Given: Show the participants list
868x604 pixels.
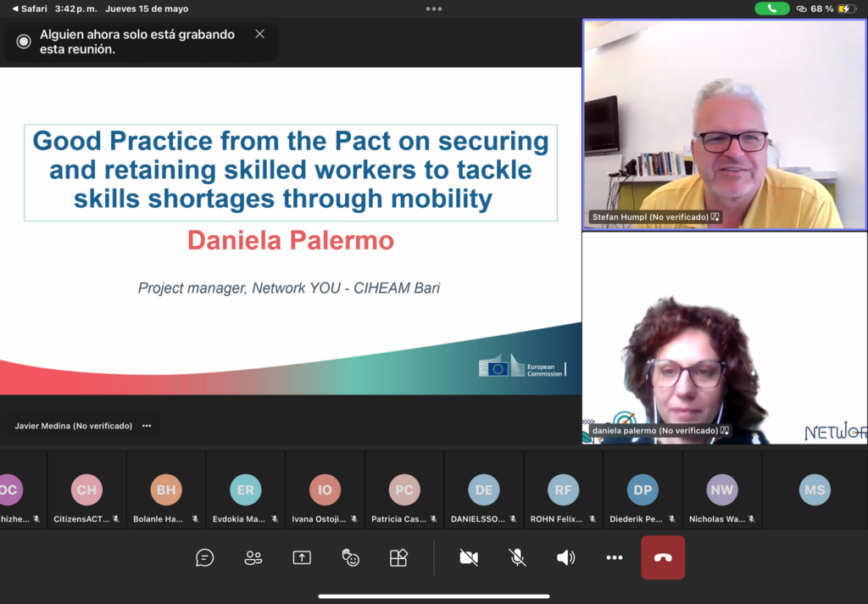Looking at the screenshot, I should pos(253,557).
